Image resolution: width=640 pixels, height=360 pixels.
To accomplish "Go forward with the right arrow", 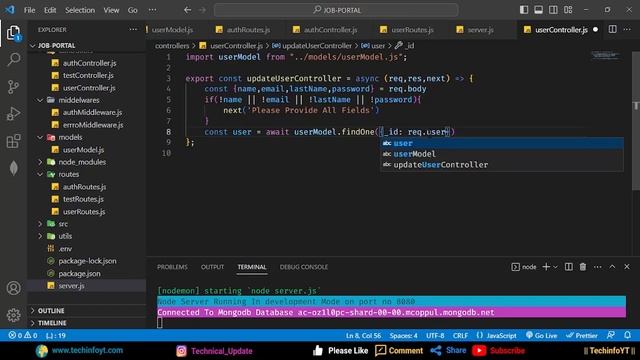I will pyautogui.click(x=202, y=10).
